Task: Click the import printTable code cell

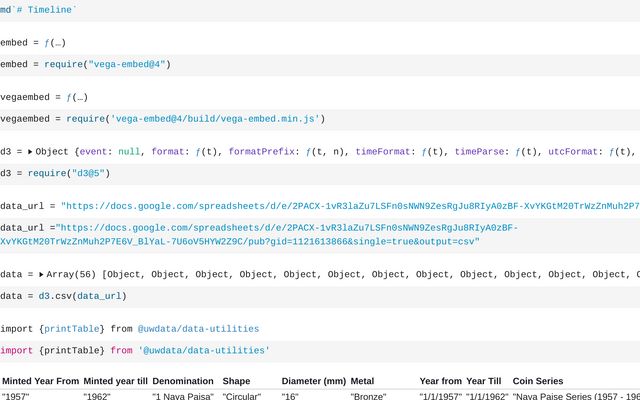Action: pyautogui.click(x=135, y=351)
